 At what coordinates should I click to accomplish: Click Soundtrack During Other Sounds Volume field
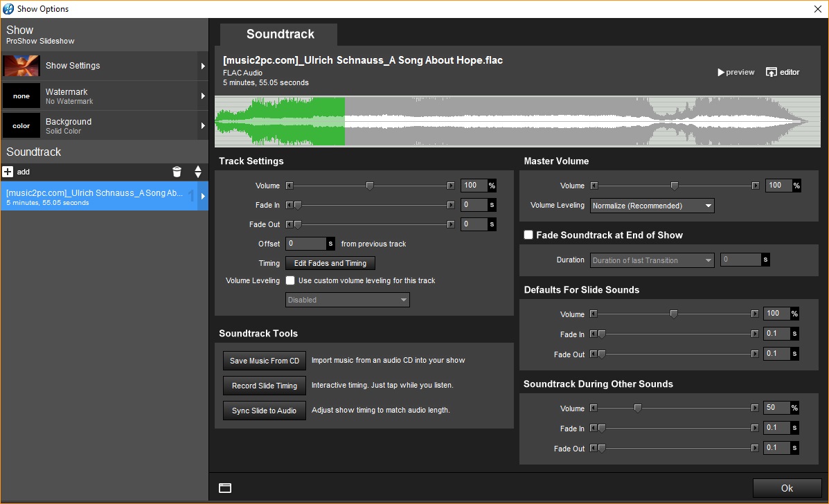(776, 408)
